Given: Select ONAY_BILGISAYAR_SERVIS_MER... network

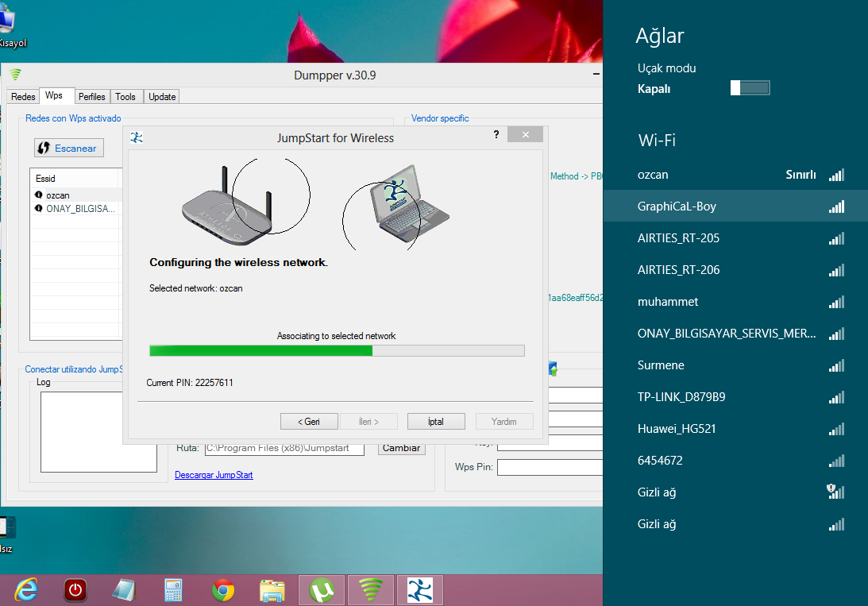Looking at the screenshot, I should click(x=735, y=333).
